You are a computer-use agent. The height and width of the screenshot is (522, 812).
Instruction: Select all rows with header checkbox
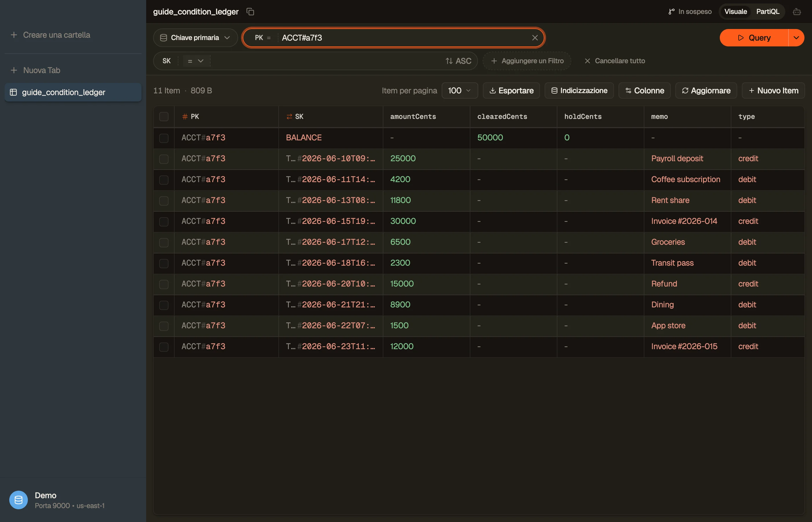(164, 117)
